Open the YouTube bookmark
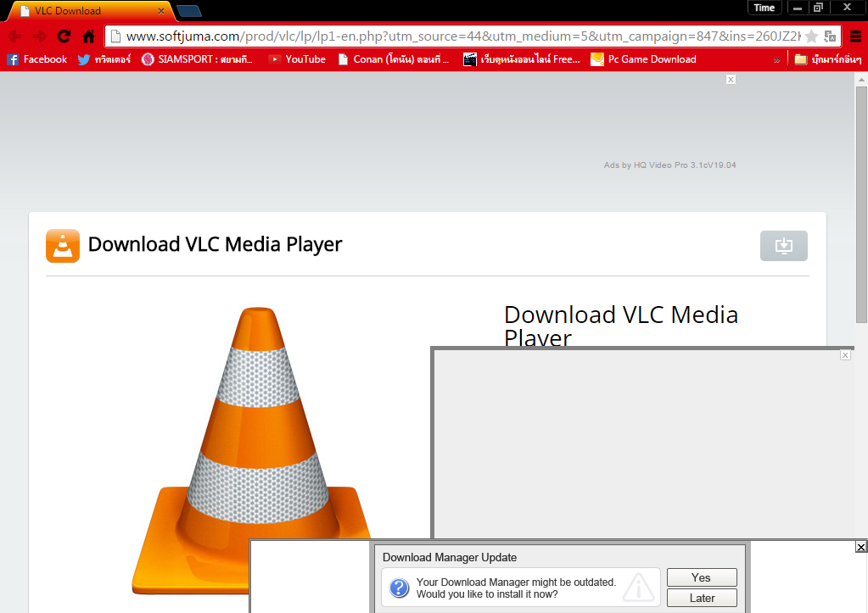Viewport: 868px width, 613px height. (x=297, y=59)
